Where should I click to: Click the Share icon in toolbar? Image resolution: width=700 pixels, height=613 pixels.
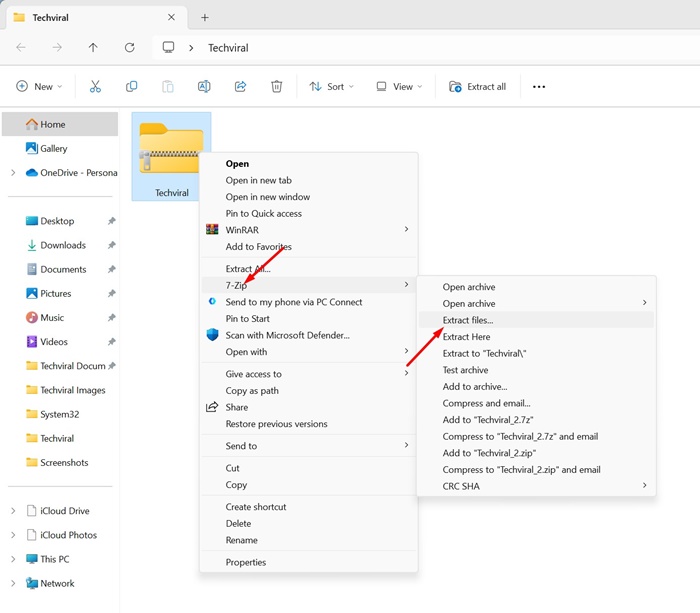[240, 87]
